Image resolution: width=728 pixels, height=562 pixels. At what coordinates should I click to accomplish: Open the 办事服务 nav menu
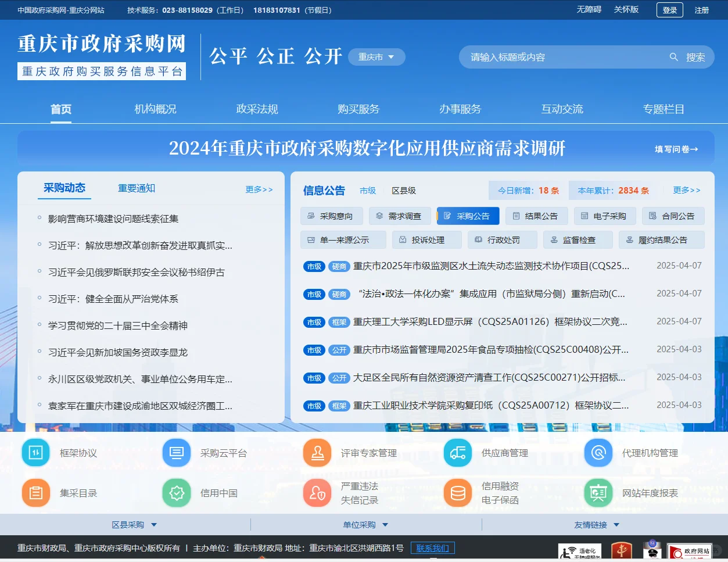click(460, 109)
